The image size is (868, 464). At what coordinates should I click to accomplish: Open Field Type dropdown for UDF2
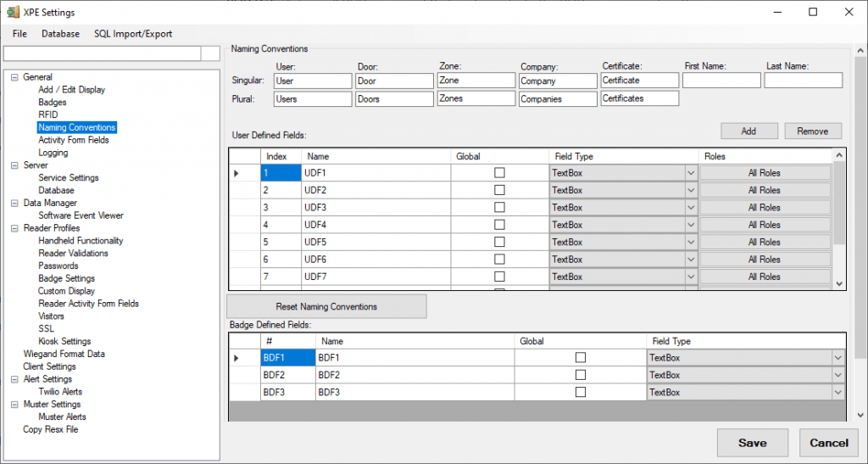[690, 190]
